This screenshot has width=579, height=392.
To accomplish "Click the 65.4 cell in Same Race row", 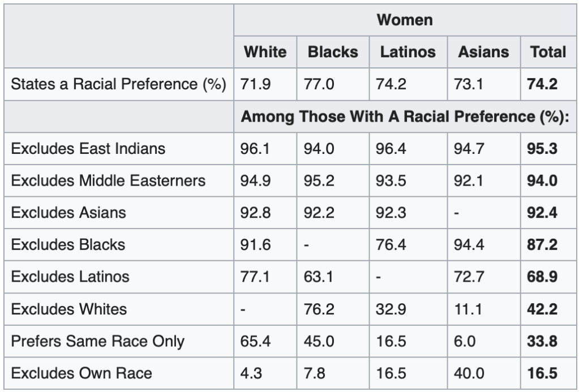I will click(256, 341).
